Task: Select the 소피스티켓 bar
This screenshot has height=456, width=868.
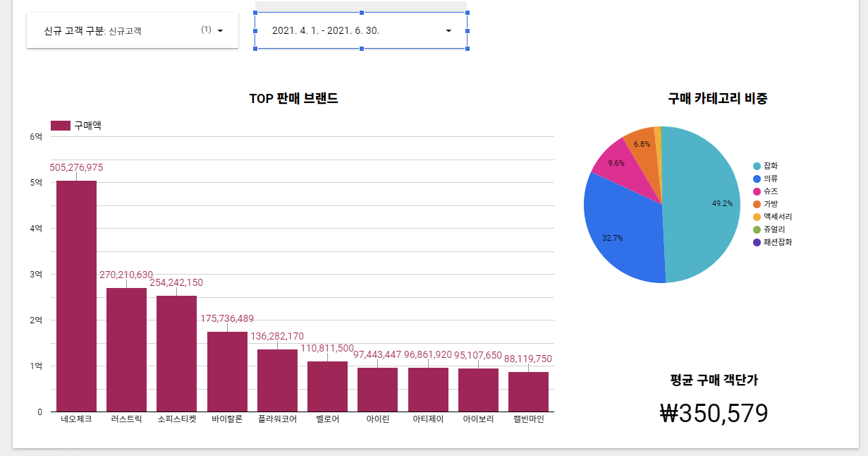Action: point(176,354)
